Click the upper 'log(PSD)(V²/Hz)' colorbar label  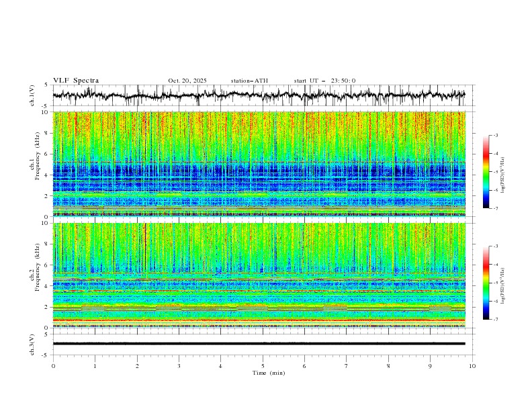[502, 175]
